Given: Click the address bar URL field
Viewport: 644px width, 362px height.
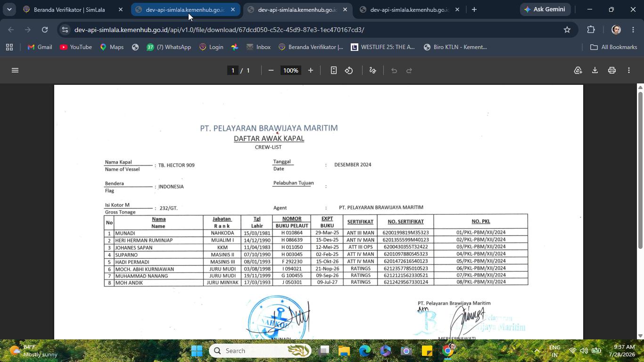Looking at the screenshot, I should click(x=219, y=30).
